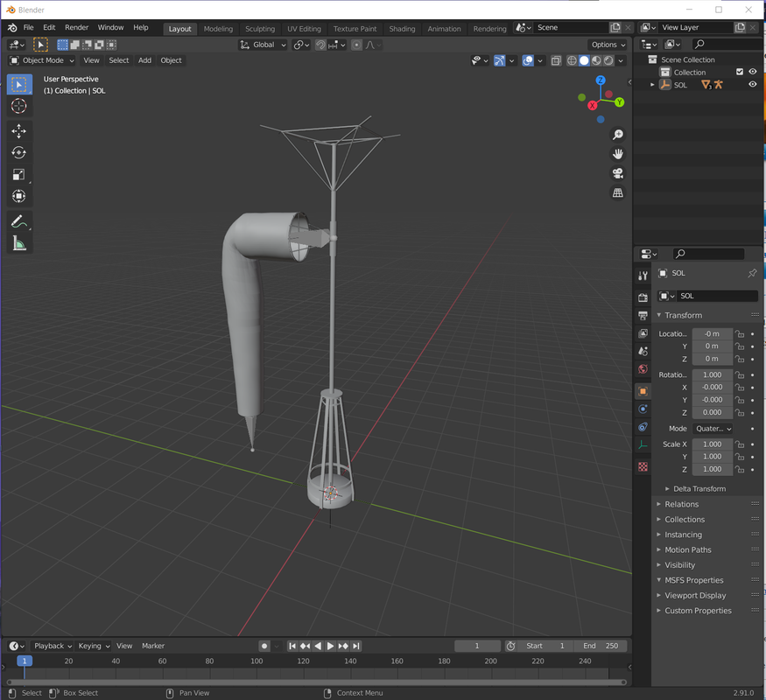The width and height of the screenshot is (766, 700).
Task: Select the Annotate tool
Action: click(x=18, y=221)
